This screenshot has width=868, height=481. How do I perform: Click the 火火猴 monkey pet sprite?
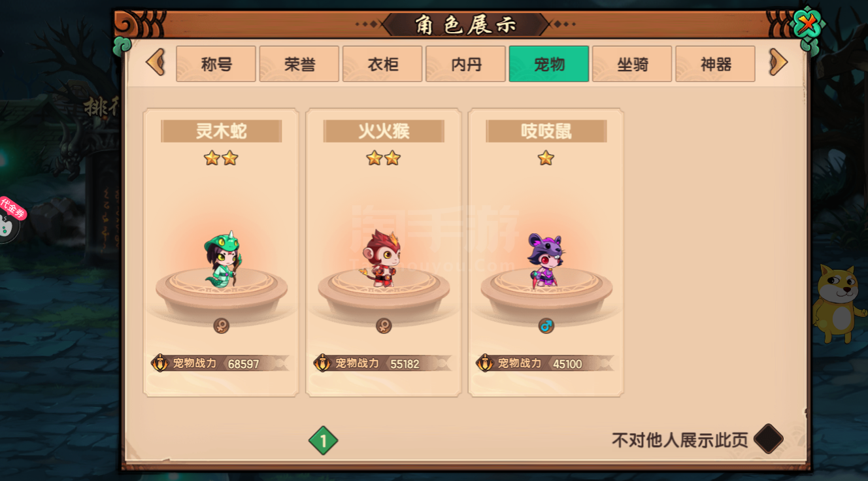383,258
